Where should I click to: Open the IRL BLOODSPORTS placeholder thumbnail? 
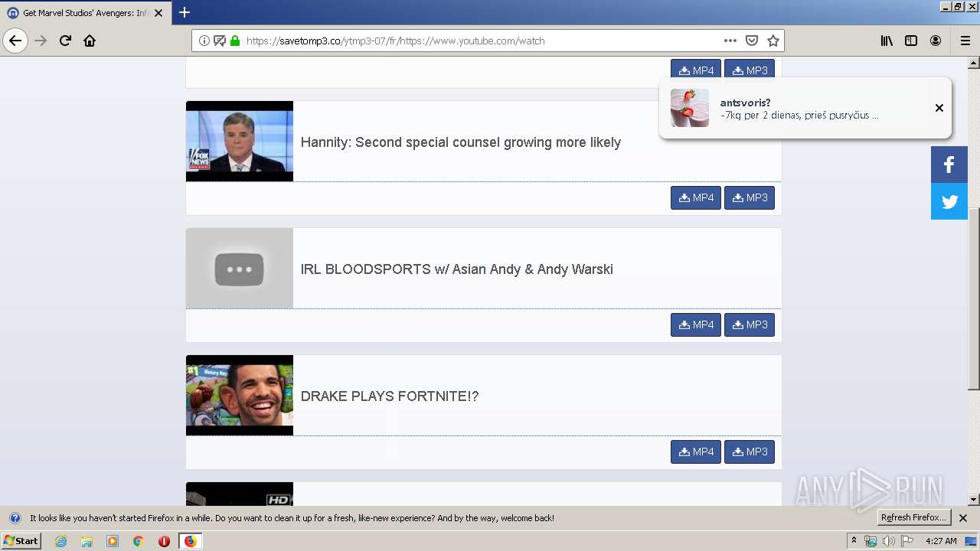(x=240, y=268)
